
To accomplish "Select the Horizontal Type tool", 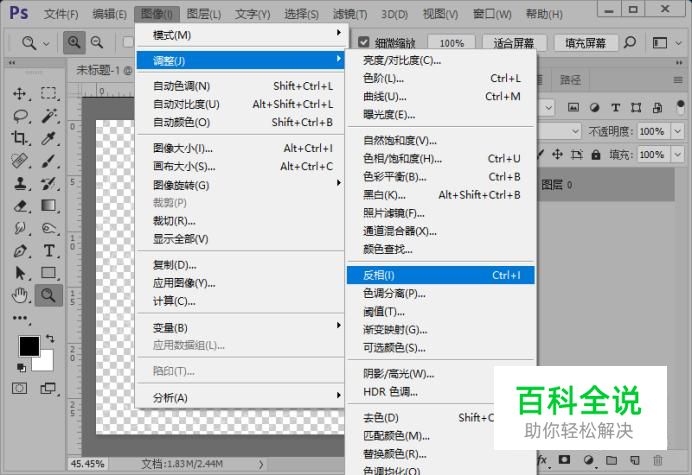I will pos(49,251).
